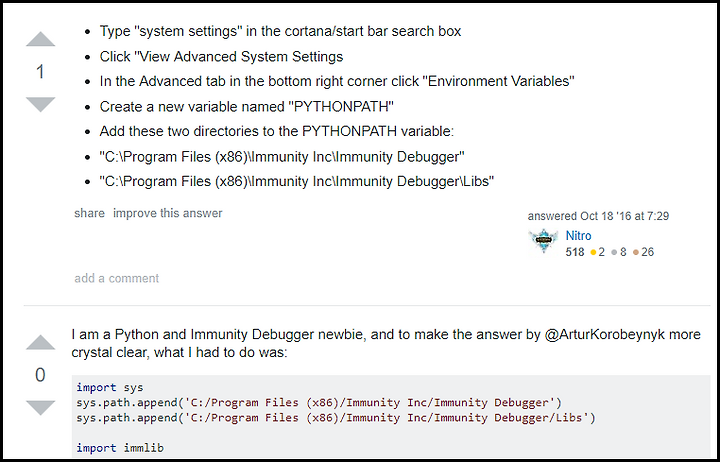Click the vote count showing 0
720x462 pixels.
(x=40, y=375)
